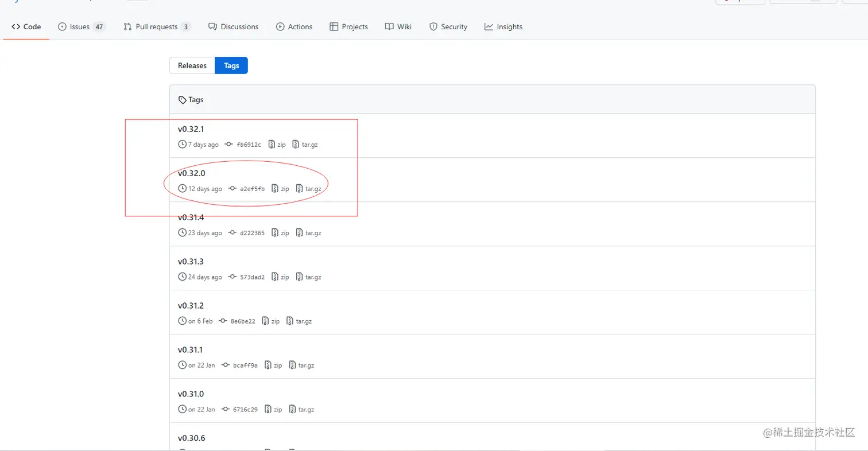Download tar.gz for v0.32.0
The height and width of the screenshot is (451, 868).
click(x=308, y=189)
